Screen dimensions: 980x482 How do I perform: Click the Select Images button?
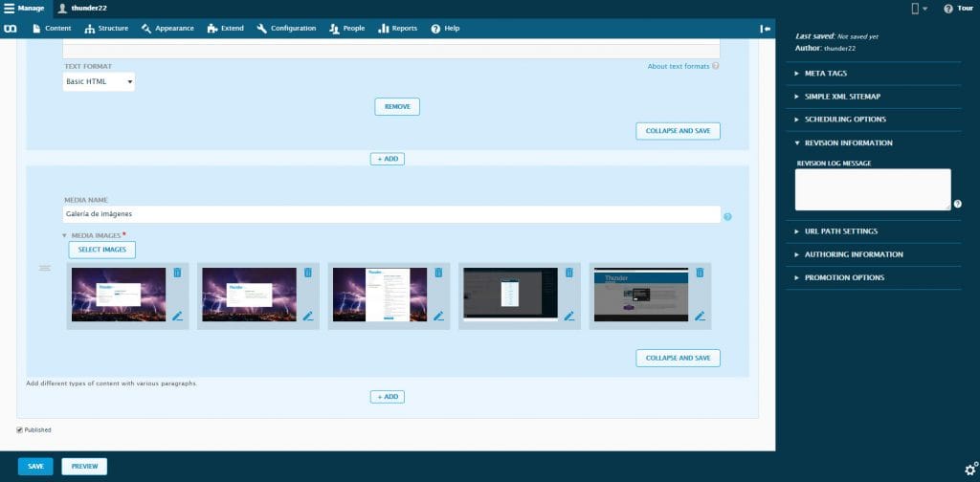(x=102, y=250)
